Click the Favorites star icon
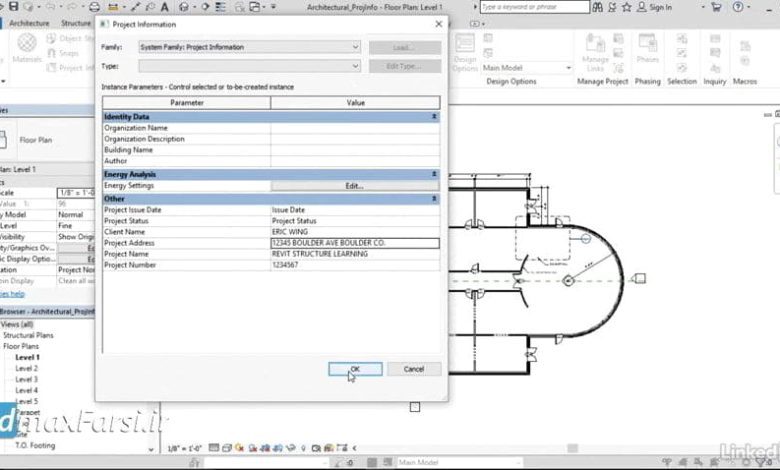 coord(627,7)
